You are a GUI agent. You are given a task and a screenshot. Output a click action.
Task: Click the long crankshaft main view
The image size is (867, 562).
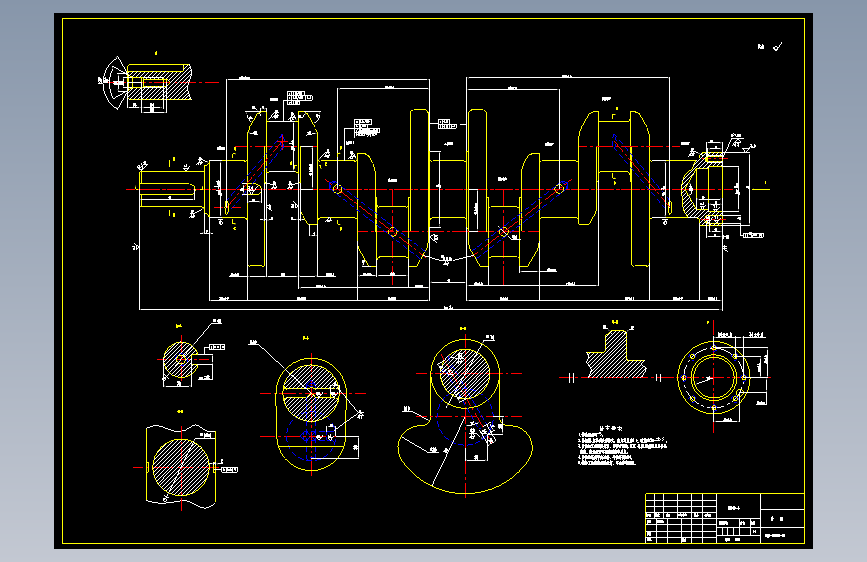point(431,190)
